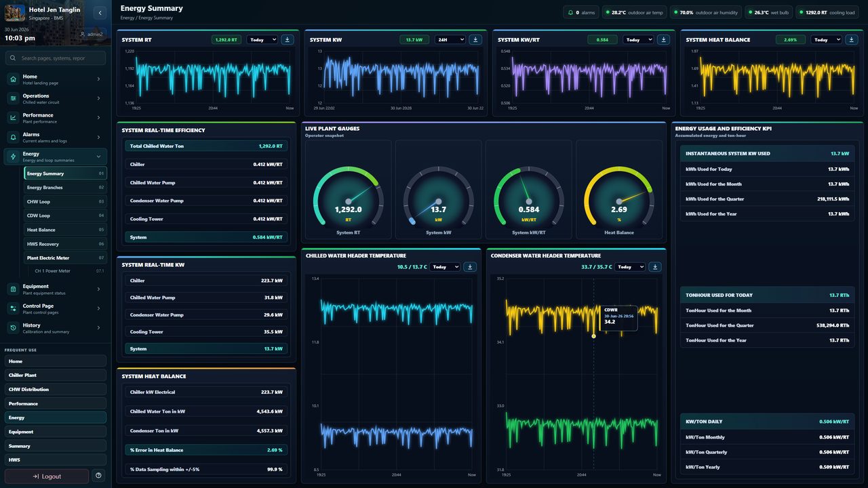Download System kW/RT chart data
Screen dimensions: 868x488
tap(663, 40)
